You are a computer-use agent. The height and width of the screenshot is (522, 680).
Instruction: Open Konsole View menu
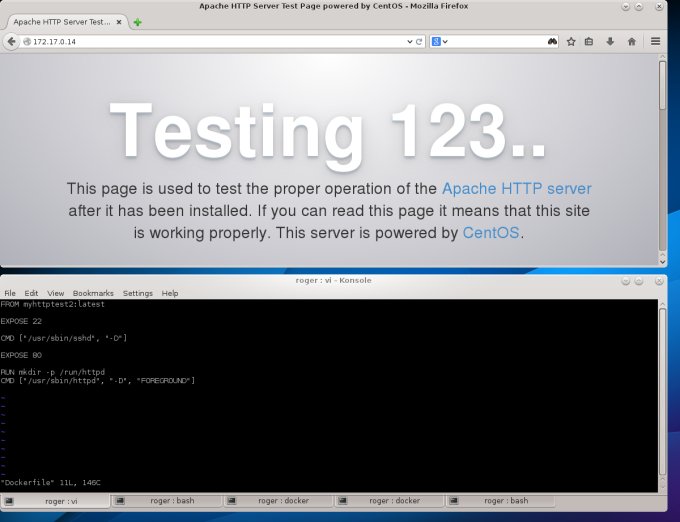(x=56, y=294)
